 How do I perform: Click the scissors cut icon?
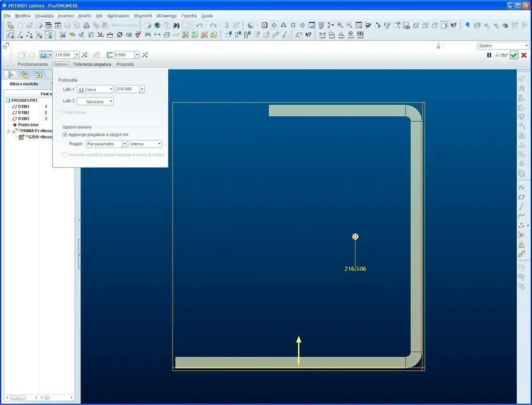(x=227, y=25)
